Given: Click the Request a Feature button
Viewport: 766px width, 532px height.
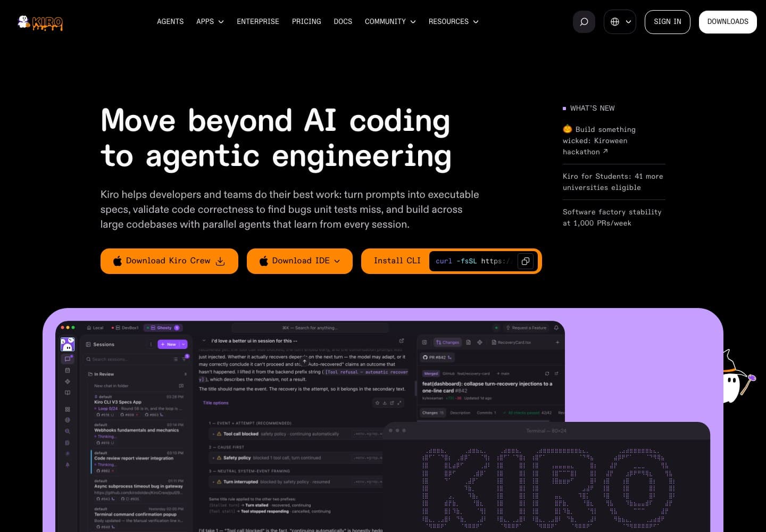Looking at the screenshot, I should point(526,328).
